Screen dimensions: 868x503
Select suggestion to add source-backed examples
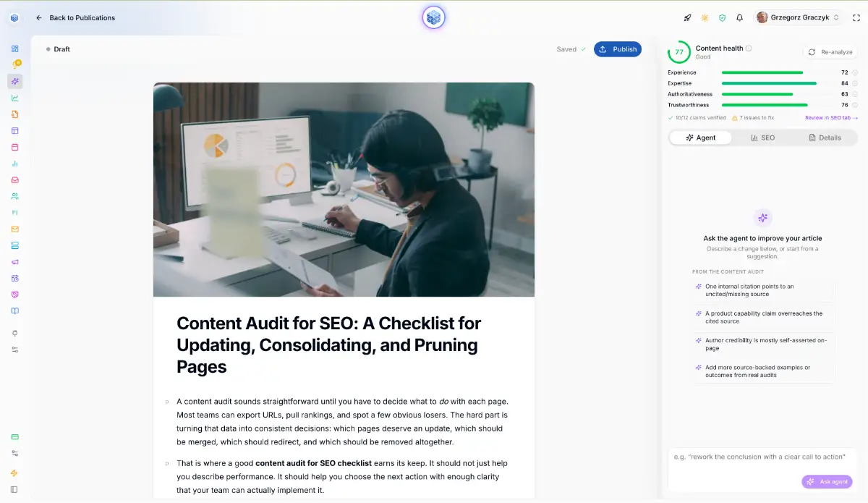(763, 371)
